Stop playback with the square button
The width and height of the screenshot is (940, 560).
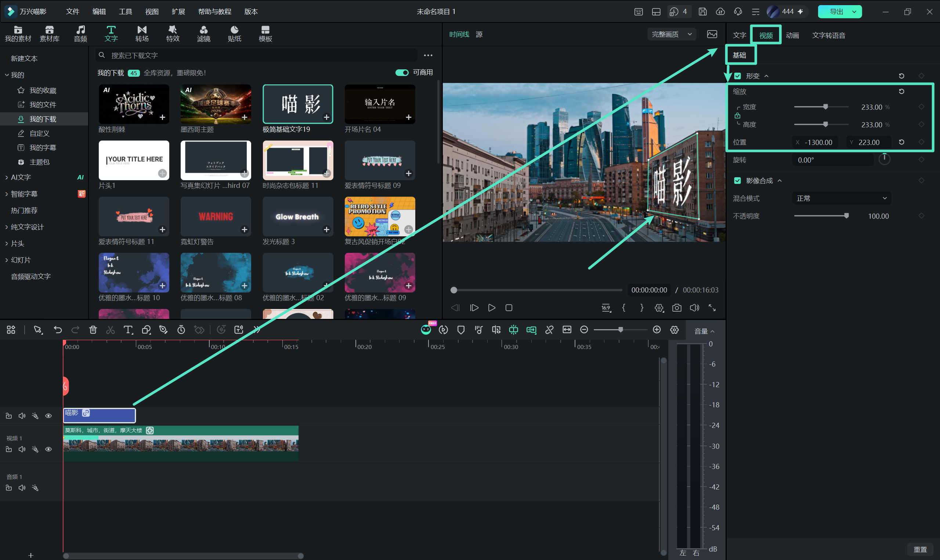point(509,308)
